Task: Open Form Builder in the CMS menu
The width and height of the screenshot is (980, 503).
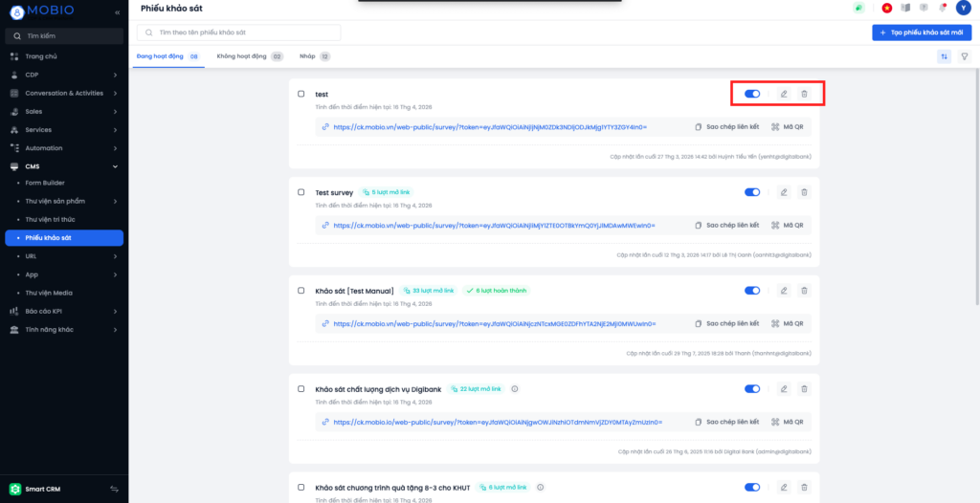Action: [x=45, y=183]
